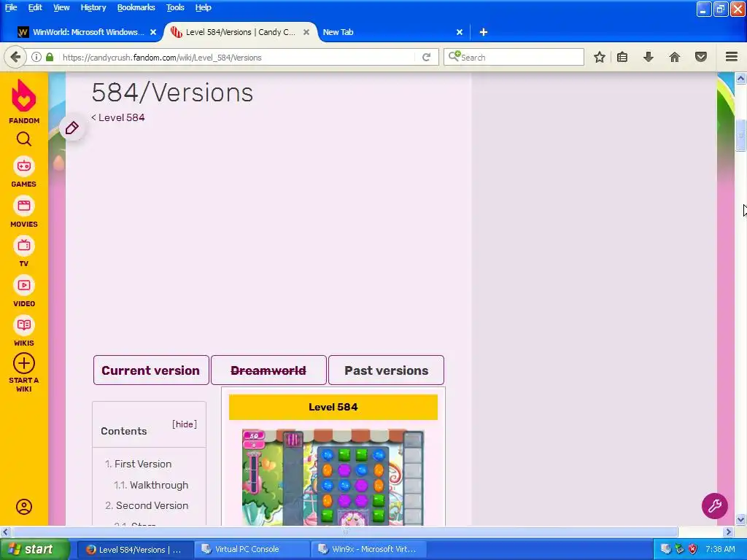Open the Help menu
The image size is (747, 560).
coord(203,7)
